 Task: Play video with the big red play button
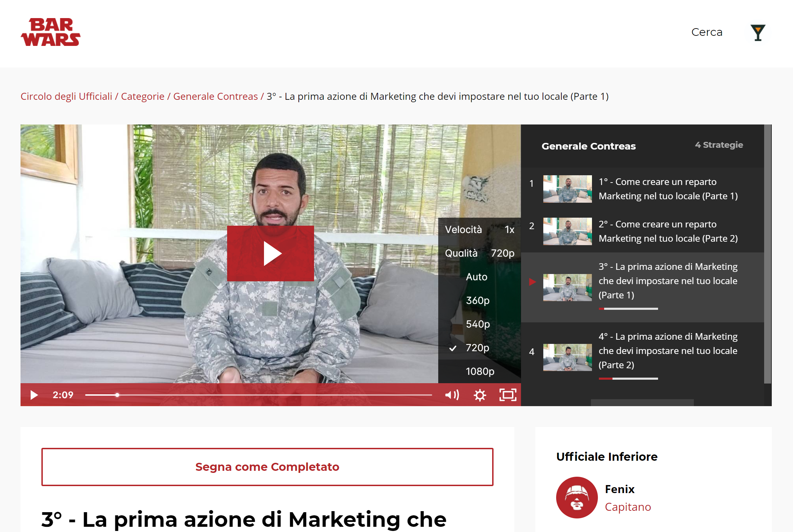(x=271, y=253)
